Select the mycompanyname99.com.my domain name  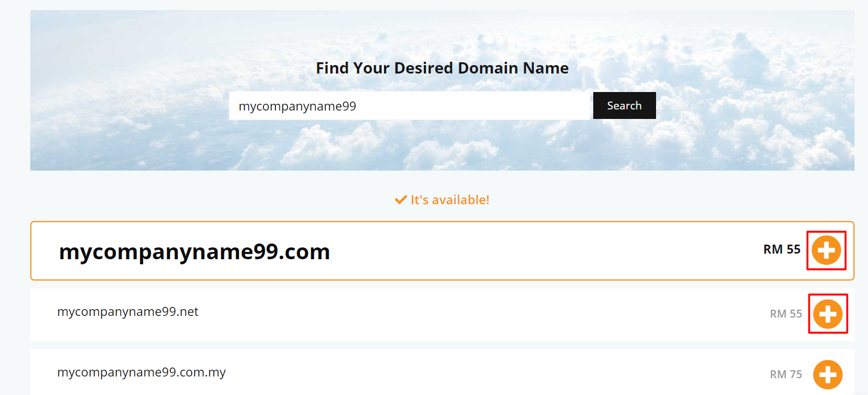(x=141, y=372)
